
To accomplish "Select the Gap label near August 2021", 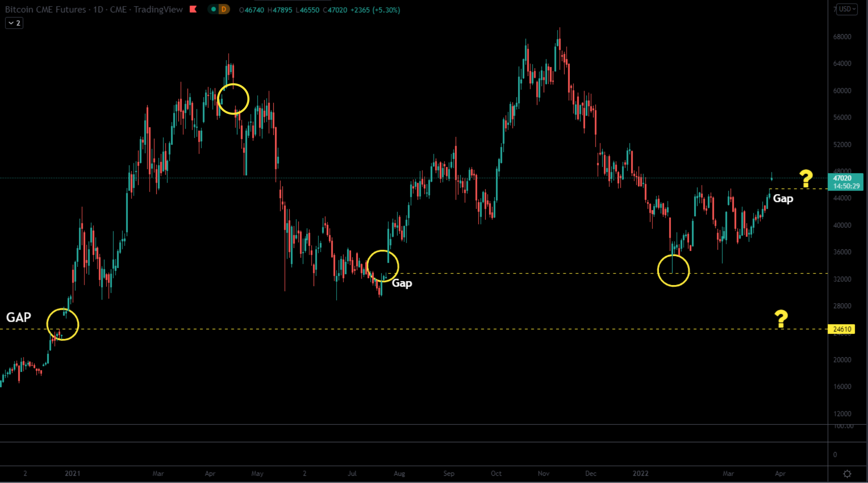I will [x=402, y=283].
